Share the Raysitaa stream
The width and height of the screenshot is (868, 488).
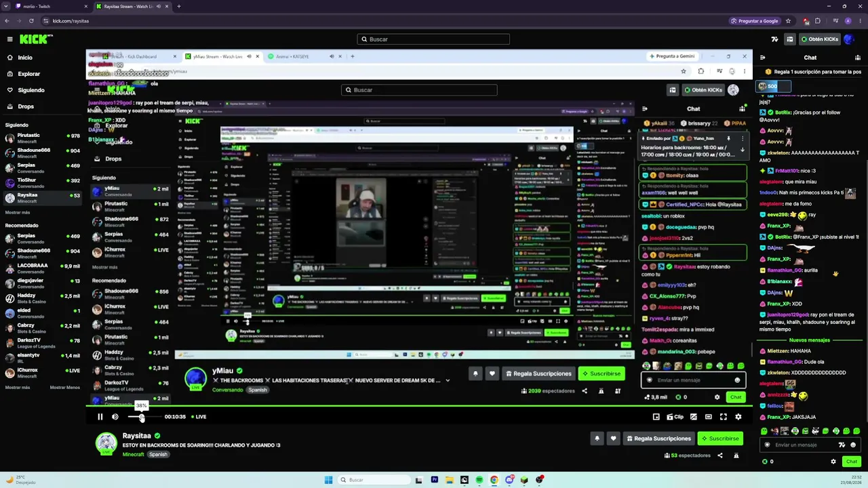720,455
